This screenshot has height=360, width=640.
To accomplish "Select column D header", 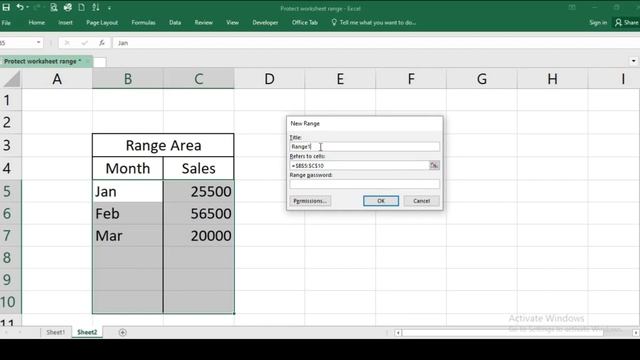I will pos(269,79).
